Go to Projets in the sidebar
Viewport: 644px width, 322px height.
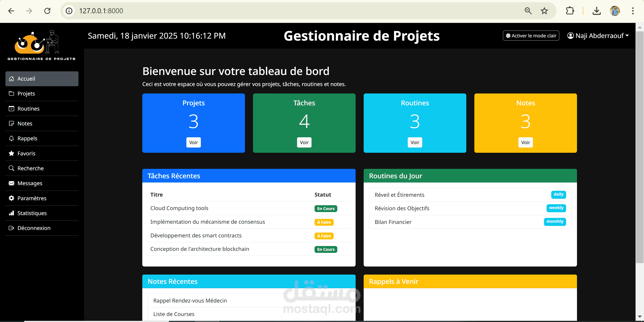tap(26, 93)
